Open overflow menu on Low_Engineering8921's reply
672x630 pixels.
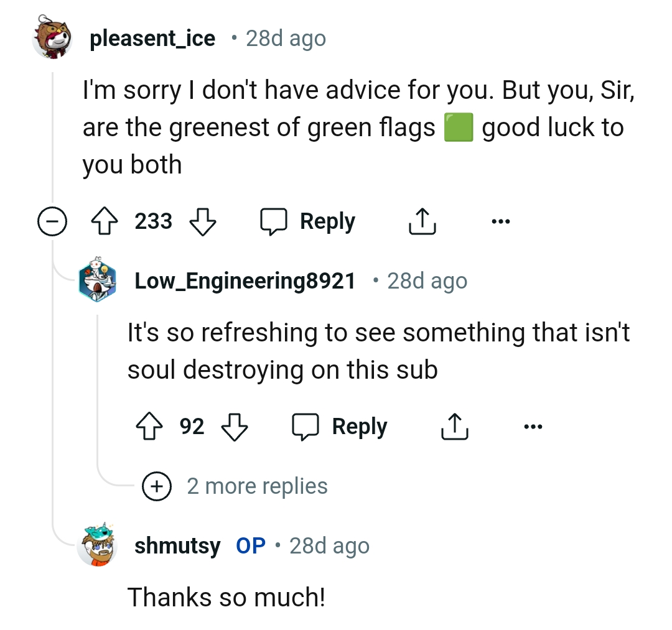tap(533, 427)
